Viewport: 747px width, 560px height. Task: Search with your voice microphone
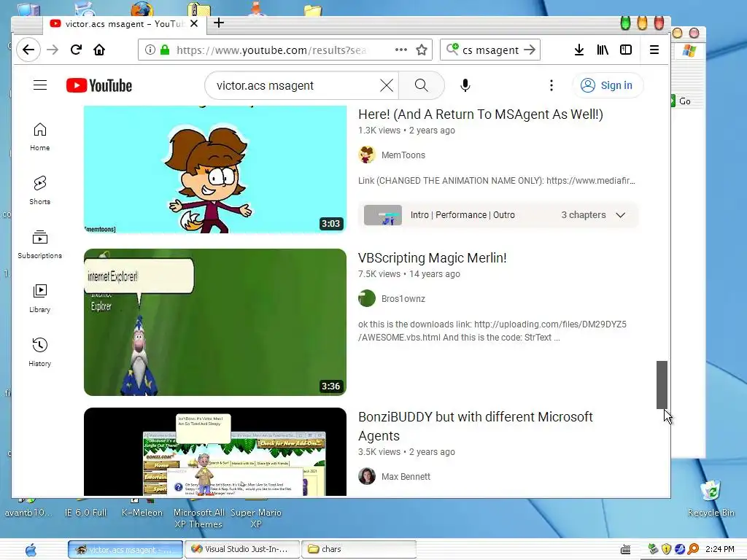tap(465, 85)
